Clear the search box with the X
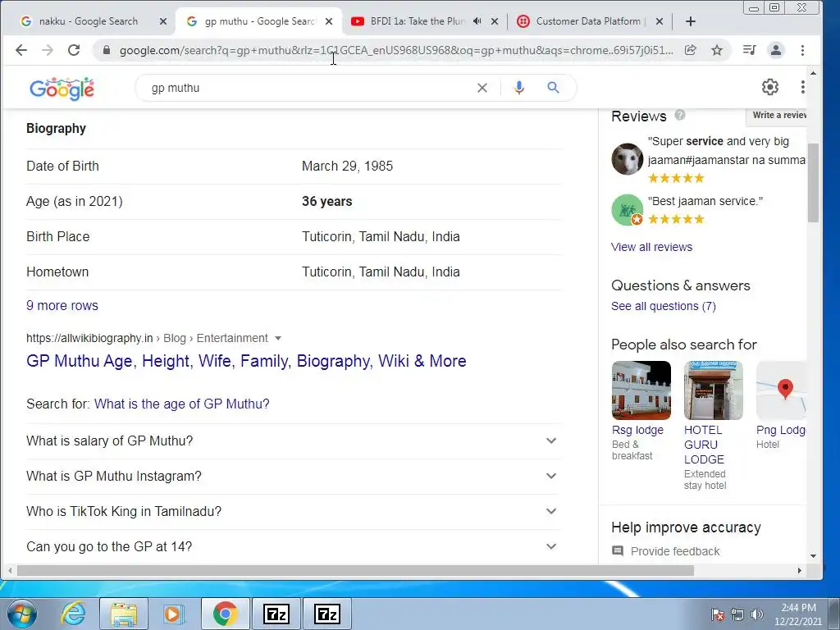This screenshot has width=840, height=630. click(482, 88)
